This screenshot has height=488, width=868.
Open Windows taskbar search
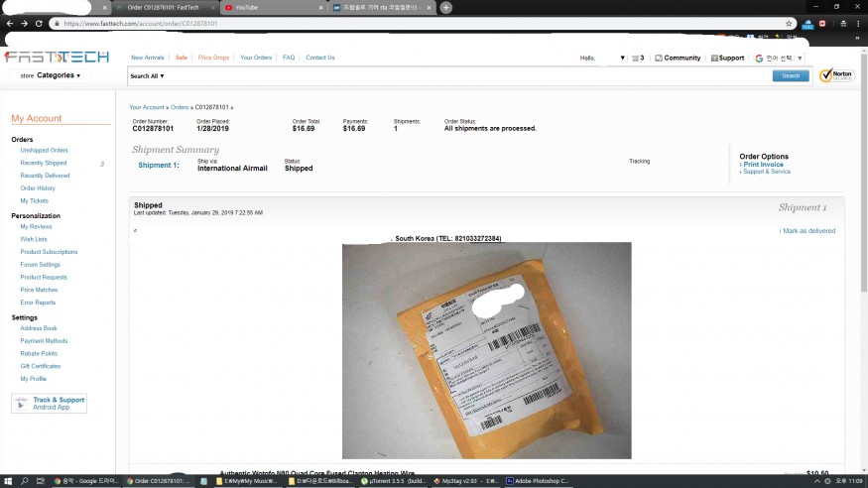[x=25, y=481]
